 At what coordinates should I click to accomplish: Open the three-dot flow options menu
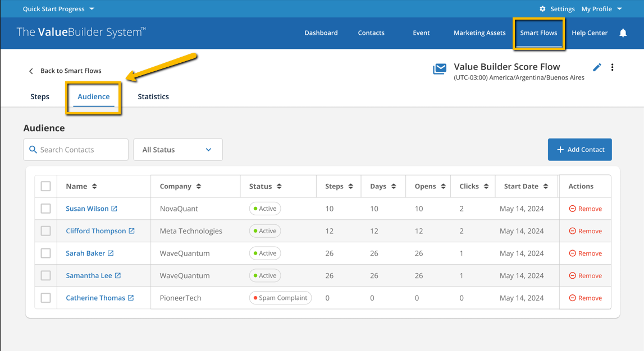click(x=612, y=67)
